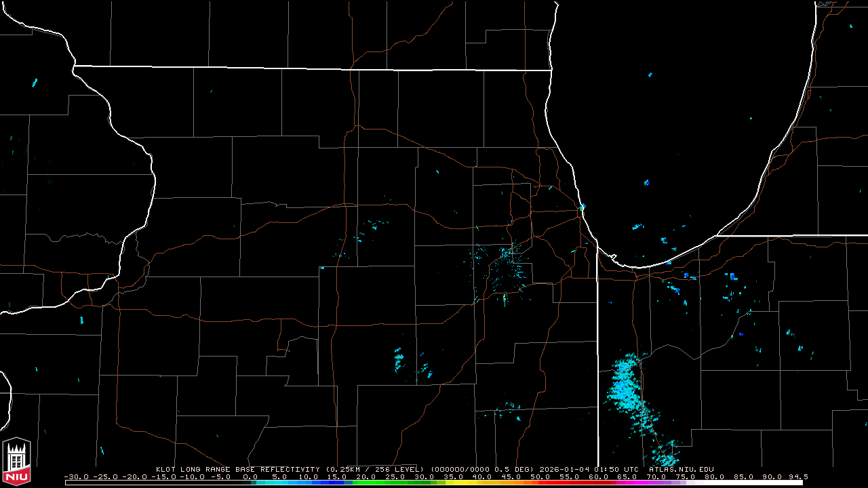Image resolution: width=868 pixels, height=488 pixels.
Task: Click the 50.0 value on the dBZ scale
Action: pyautogui.click(x=541, y=476)
